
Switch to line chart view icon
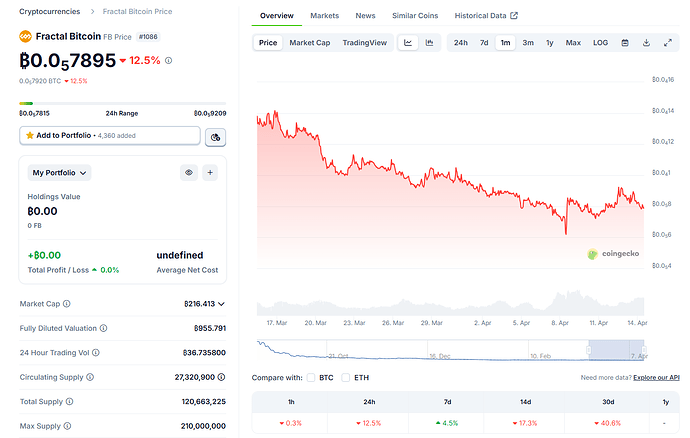point(408,43)
